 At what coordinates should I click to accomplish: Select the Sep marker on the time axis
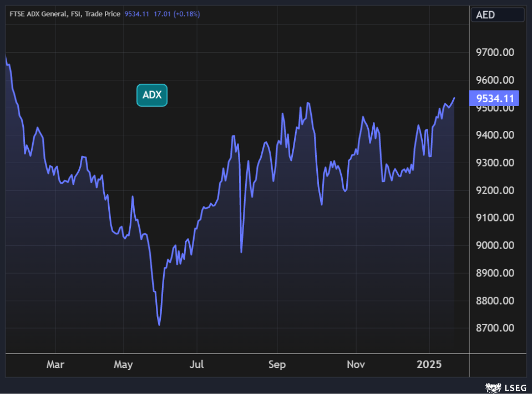[x=277, y=365]
